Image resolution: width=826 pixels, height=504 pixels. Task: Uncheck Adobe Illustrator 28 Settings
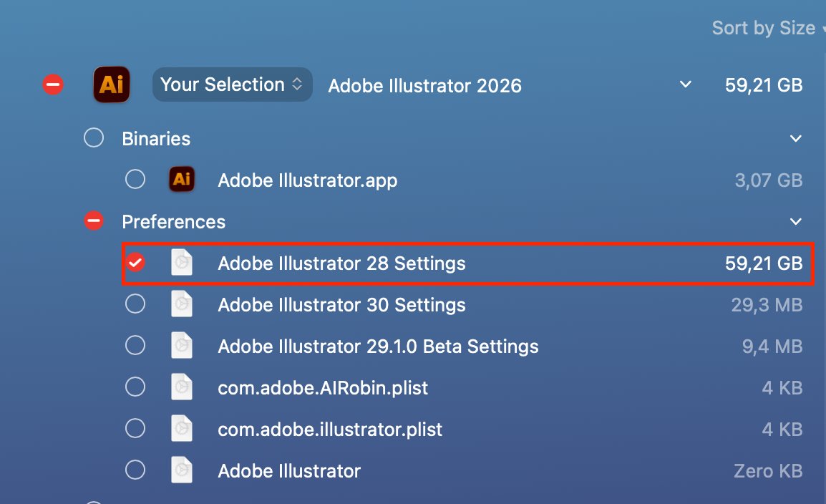point(135,262)
